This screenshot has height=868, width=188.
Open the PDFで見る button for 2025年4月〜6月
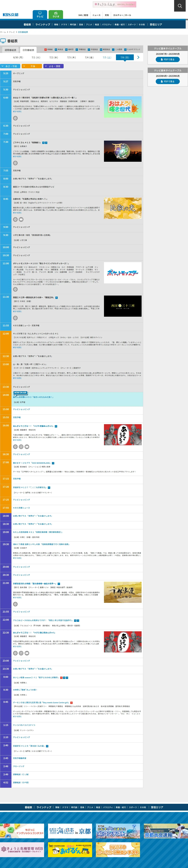click(x=167, y=82)
